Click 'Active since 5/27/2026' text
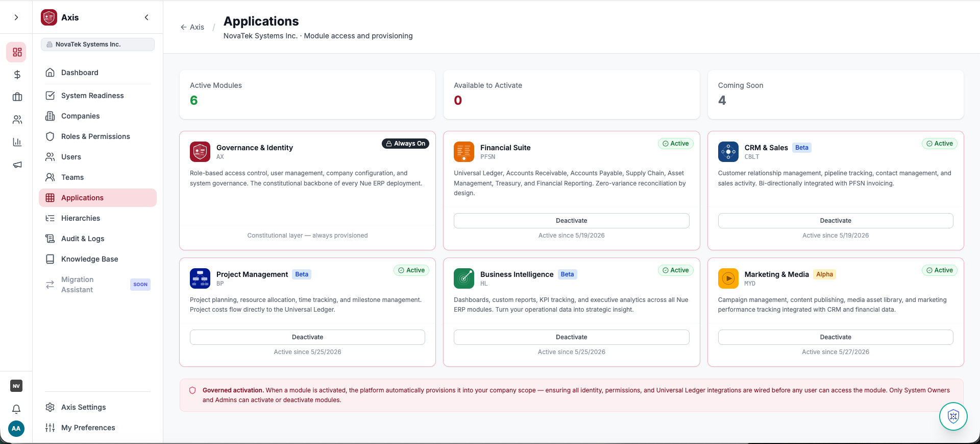Screen dimensions: 980x444 pyautogui.click(x=836, y=352)
